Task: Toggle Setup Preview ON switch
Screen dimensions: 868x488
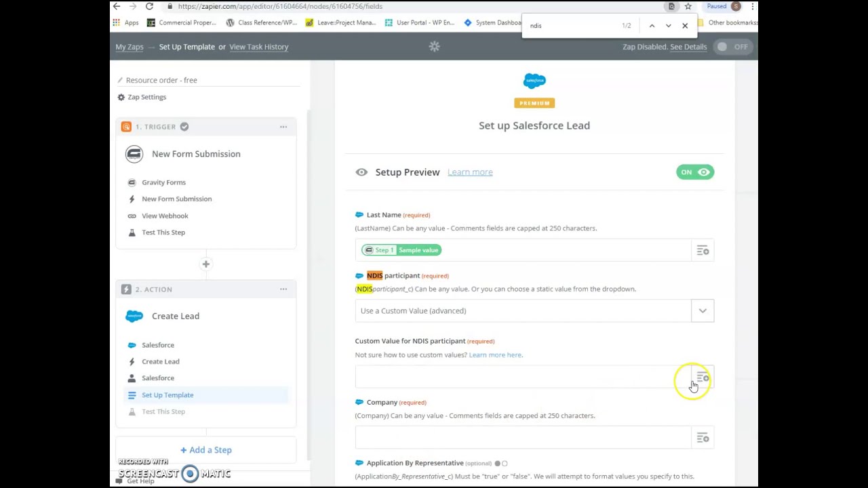Action: coord(694,172)
